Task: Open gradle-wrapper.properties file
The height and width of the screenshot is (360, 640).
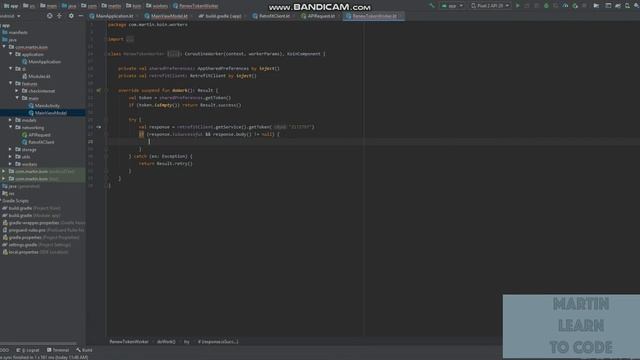Action: pos(44,223)
